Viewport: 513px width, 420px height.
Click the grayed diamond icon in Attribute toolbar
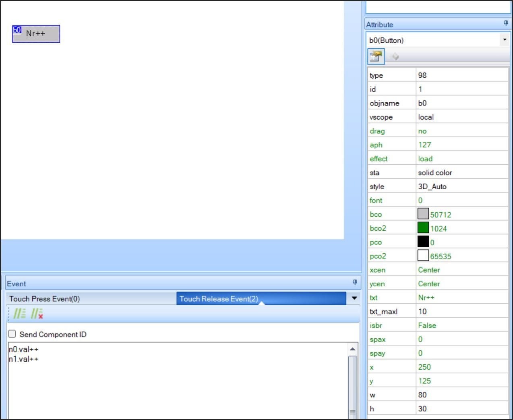395,57
